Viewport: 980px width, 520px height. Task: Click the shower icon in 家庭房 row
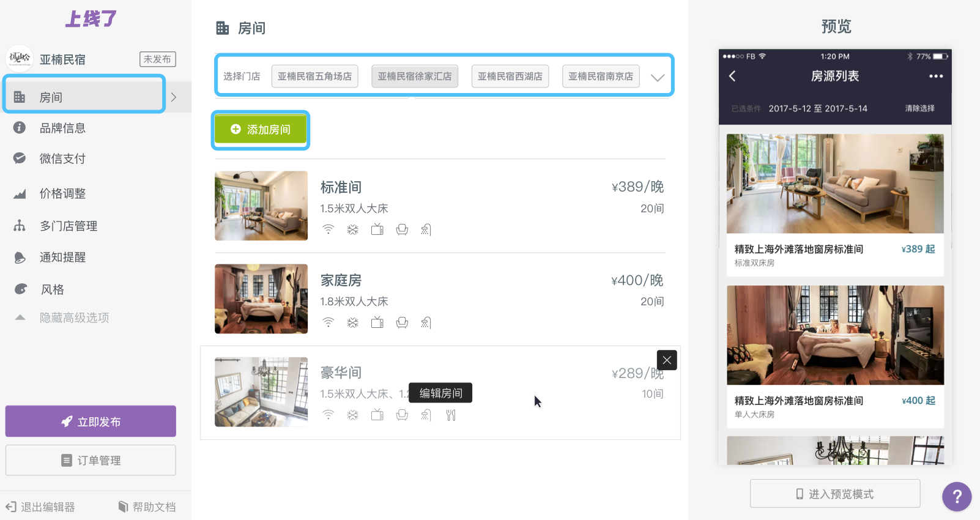(x=426, y=322)
